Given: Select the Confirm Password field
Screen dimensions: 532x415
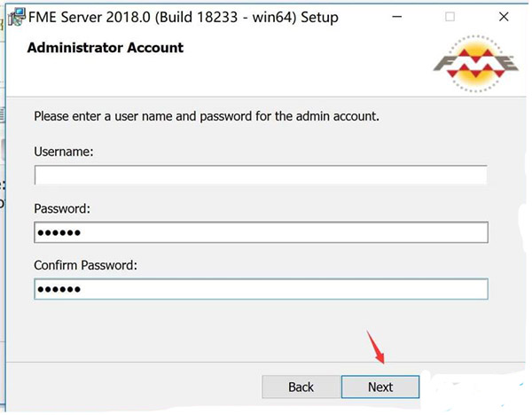Looking at the screenshot, I should (x=261, y=289).
